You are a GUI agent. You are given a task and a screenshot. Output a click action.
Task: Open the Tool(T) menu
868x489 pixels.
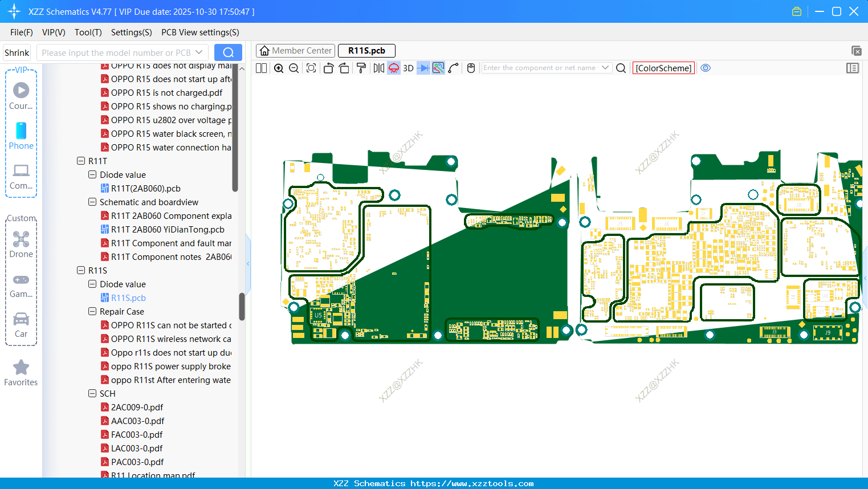(x=88, y=32)
